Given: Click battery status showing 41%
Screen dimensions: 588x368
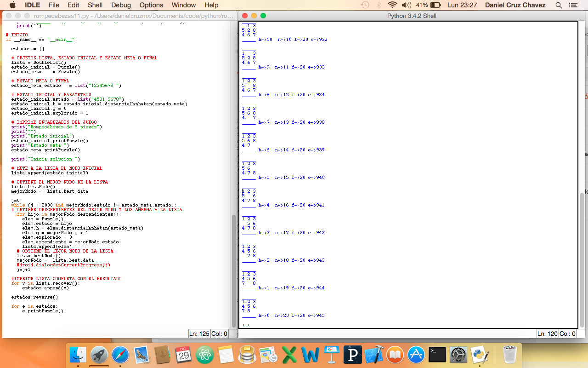Looking at the screenshot, I should click(429, 5).
